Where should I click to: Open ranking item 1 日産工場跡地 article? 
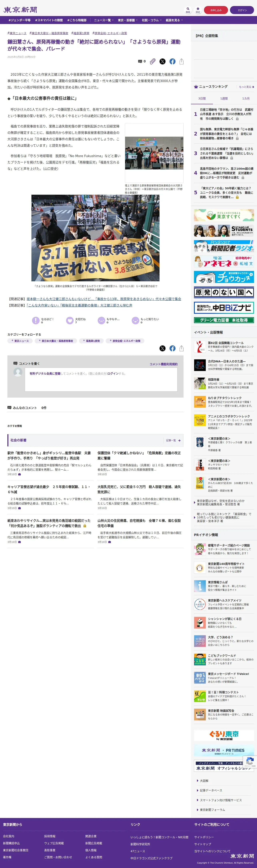pyautogui.click(x=226, y=114)
